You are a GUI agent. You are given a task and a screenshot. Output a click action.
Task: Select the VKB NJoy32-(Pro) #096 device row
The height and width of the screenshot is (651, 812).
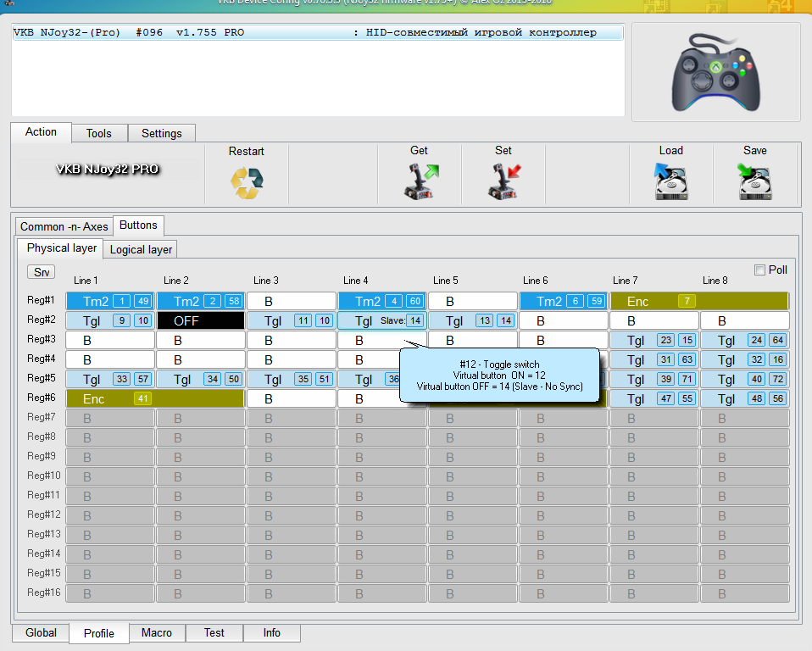point(318,32)
